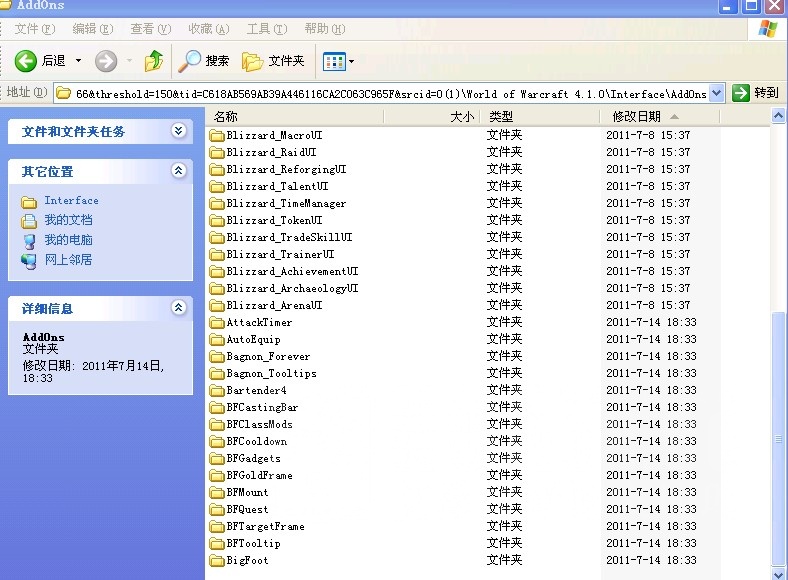
Task: Select the Blizzard_TalentUI folder icon
Action: (x=217, y=187)
